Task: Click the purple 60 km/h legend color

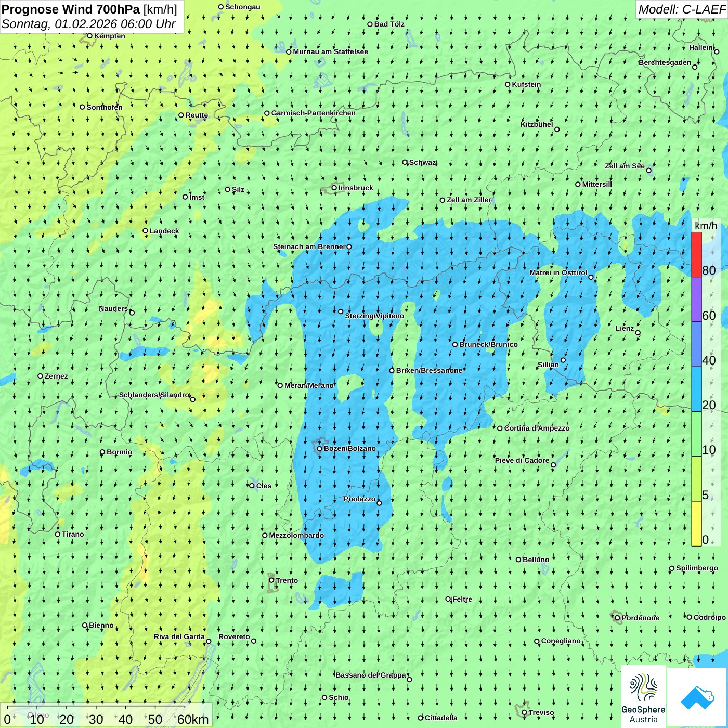Action: click(696, 300)
